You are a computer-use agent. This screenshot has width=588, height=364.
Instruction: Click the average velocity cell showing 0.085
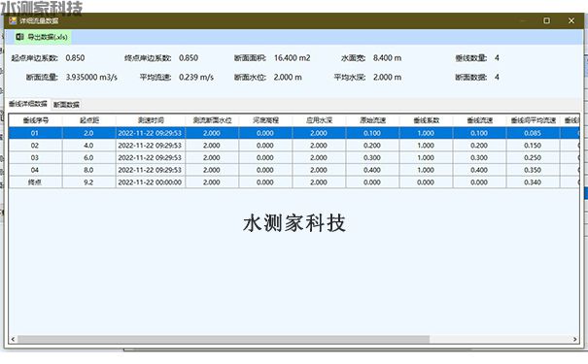[x=533, y=133]
